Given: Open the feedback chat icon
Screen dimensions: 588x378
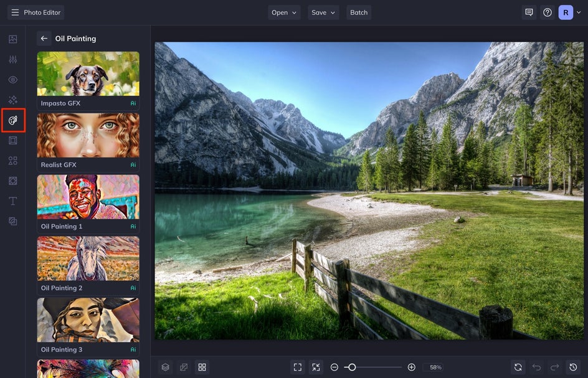Looking at the screenshot, I should (x=529, y=12).
